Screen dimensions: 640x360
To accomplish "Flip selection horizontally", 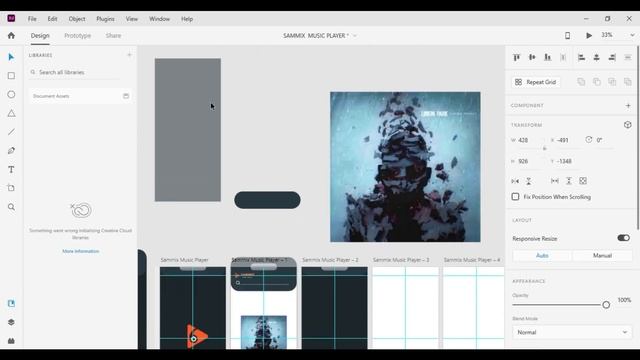I will click(x=515, y=181).
